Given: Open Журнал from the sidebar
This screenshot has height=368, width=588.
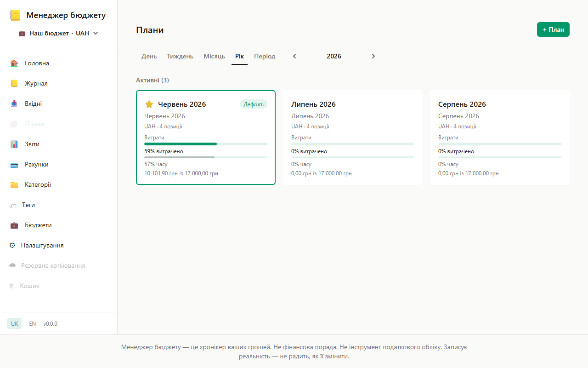Looking at the screenshot, I should (59, 83).
